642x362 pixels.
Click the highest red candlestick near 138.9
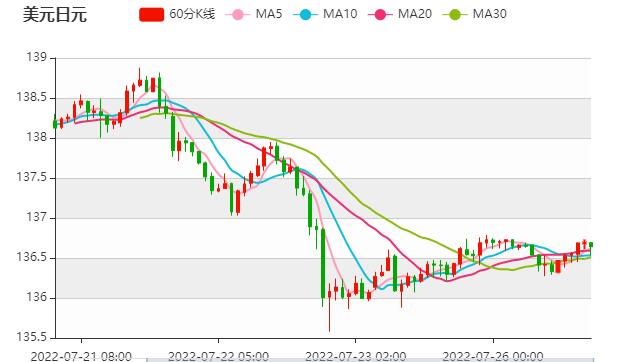(140, 79)
